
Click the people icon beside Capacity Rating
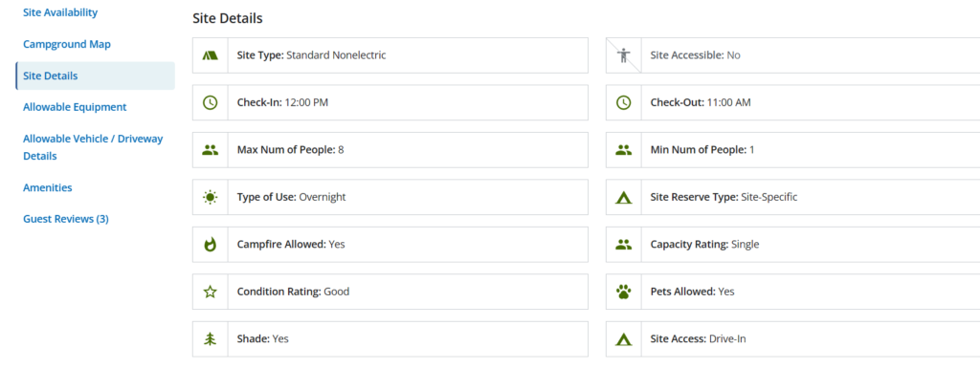[624, 245]
